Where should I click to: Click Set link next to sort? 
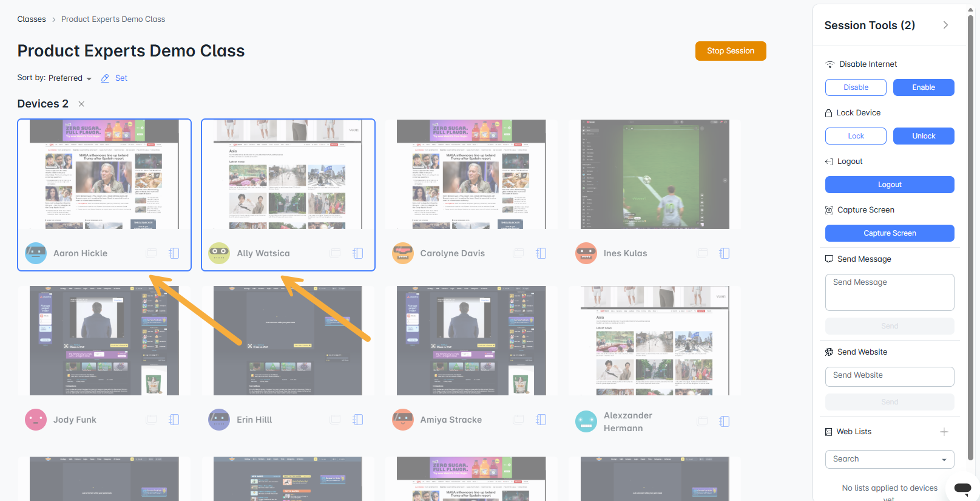(x=121, y=78)
